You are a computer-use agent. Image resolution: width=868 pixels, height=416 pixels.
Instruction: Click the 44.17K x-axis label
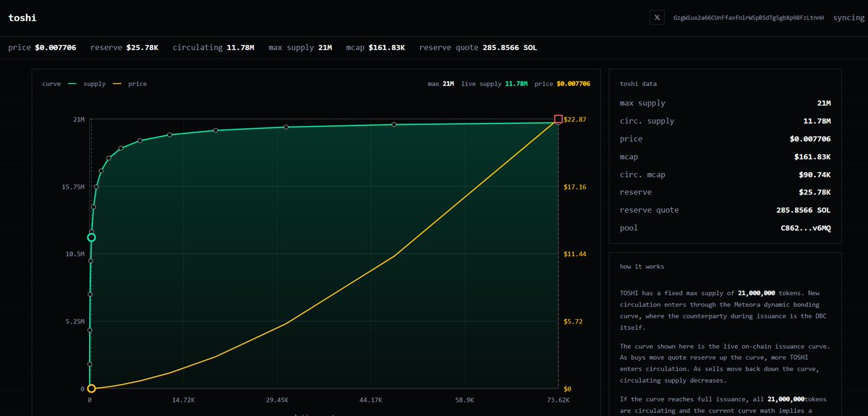[370, 399]
